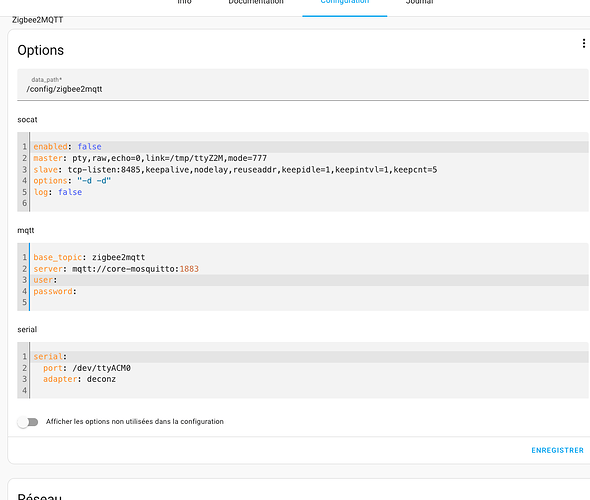
Task: Click the mqtt password line
Action: [x=309, y=292]
